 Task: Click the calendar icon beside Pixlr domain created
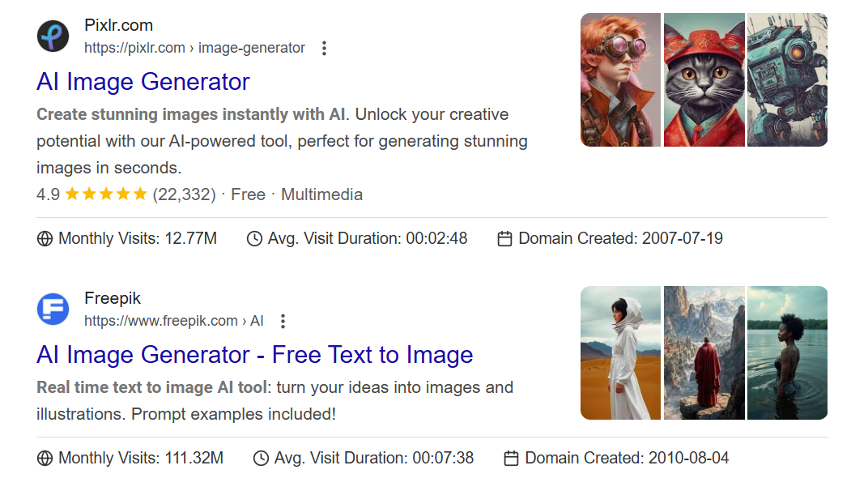point(505,239)
